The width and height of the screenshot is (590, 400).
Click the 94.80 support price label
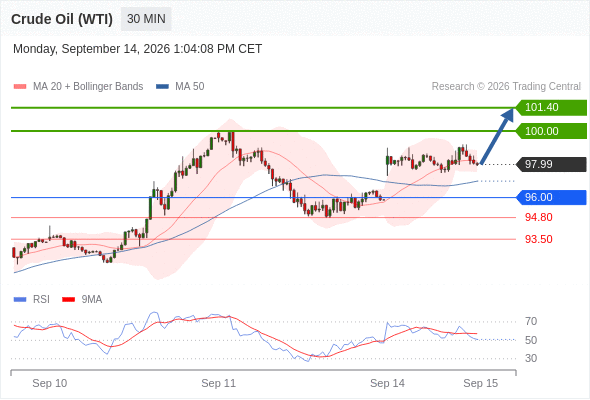(539, 217)
